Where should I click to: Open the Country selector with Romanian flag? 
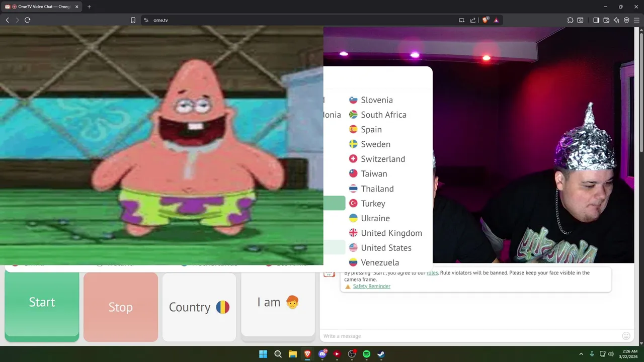pos(199,307)
